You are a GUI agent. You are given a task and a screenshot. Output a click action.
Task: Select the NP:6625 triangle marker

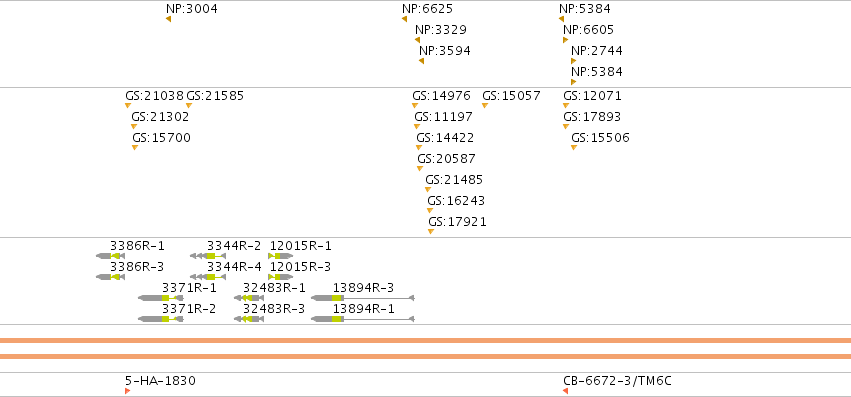click(x=404, y=19)
